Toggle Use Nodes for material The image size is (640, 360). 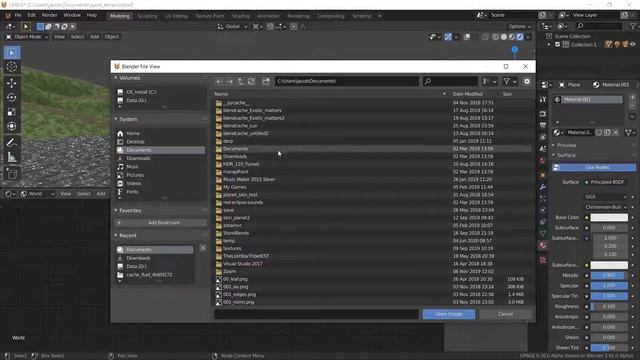[594, 167]
